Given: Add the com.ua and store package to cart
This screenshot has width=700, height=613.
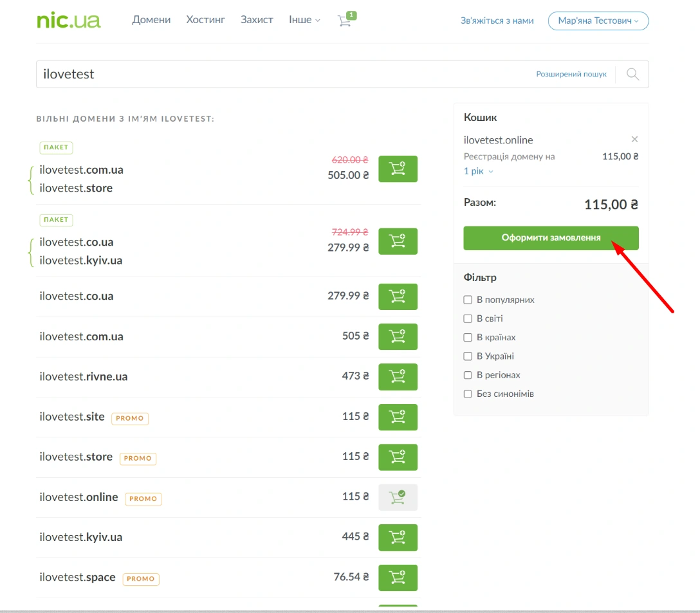Looking at the screenshot, I should pos(398,169).
